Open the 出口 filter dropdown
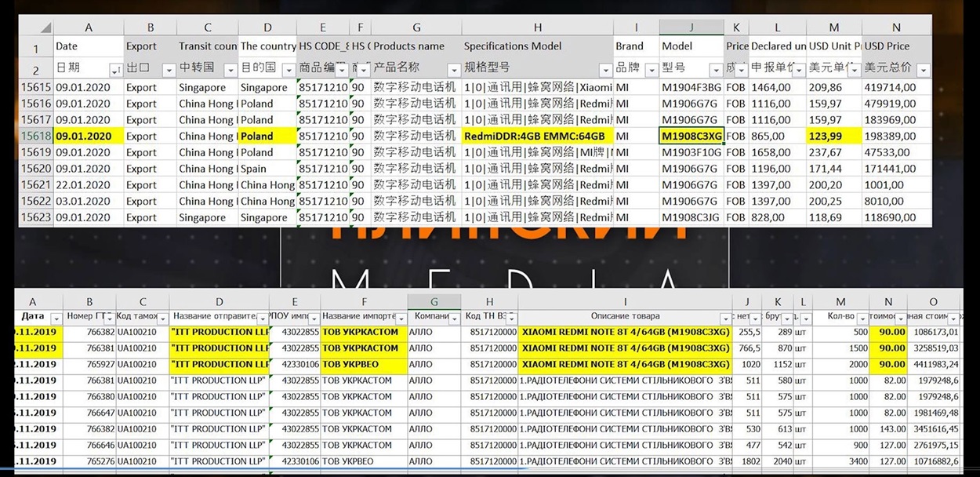980x477 pixels. pos(169,70)
